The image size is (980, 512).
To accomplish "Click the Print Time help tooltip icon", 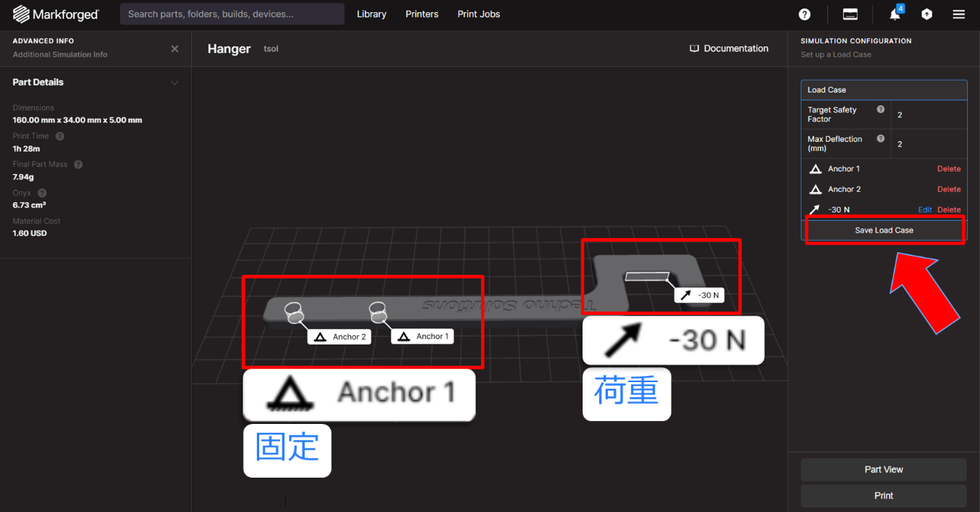I will (58, 136).
